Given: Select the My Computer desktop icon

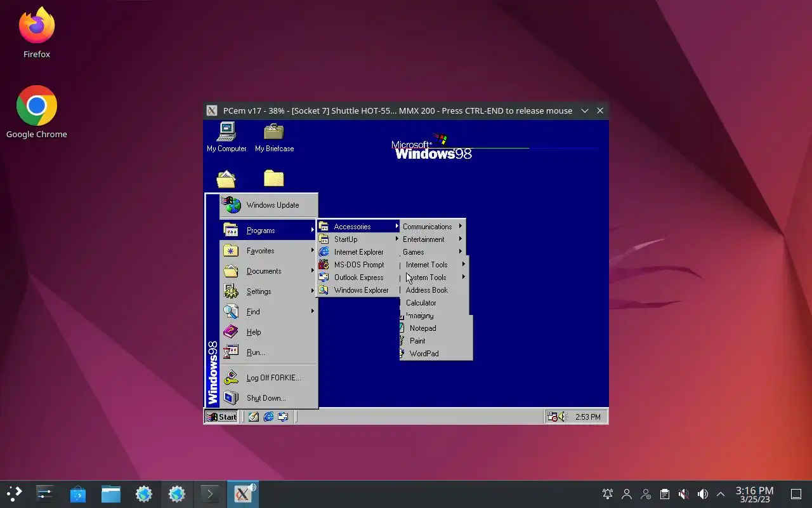Looking at the screenshot, I should pyautogui.click(x=226, y=137).
